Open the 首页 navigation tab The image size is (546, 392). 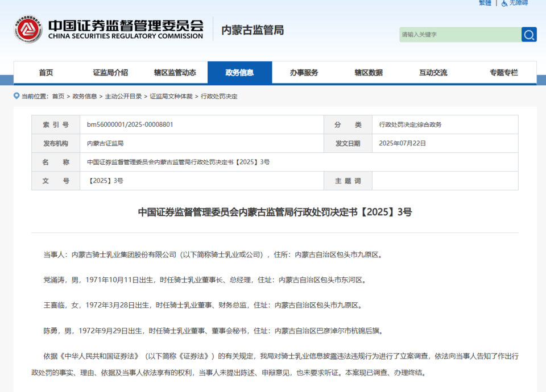point(46,73)
